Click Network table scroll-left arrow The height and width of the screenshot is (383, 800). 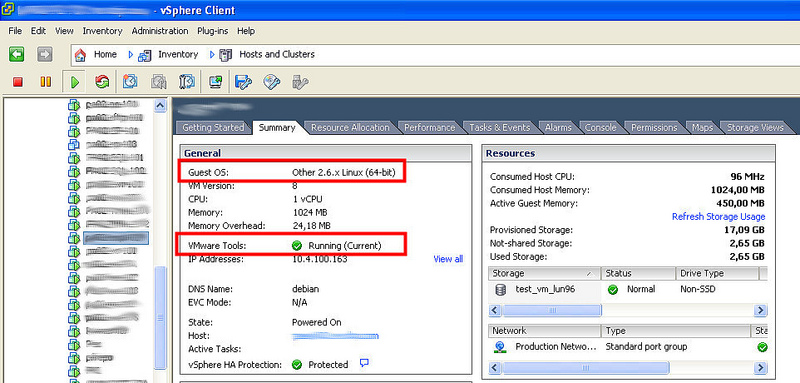click(495, 368)
